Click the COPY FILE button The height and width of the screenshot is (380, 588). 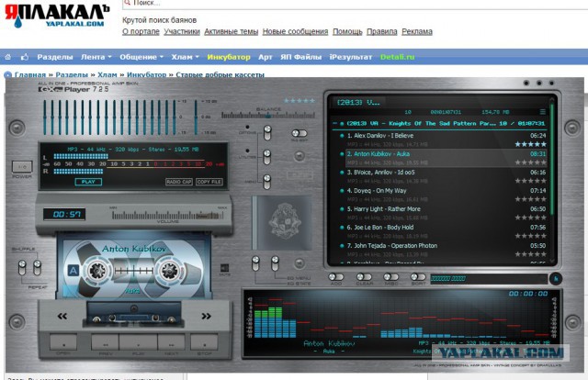pyautogui.click(x=209, y=182)
